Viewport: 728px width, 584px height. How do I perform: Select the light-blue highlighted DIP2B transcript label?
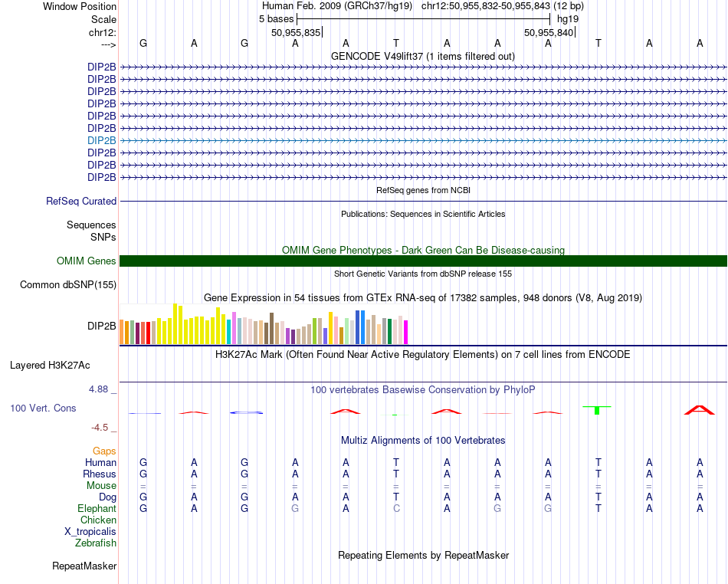click(x=102, y=140)
